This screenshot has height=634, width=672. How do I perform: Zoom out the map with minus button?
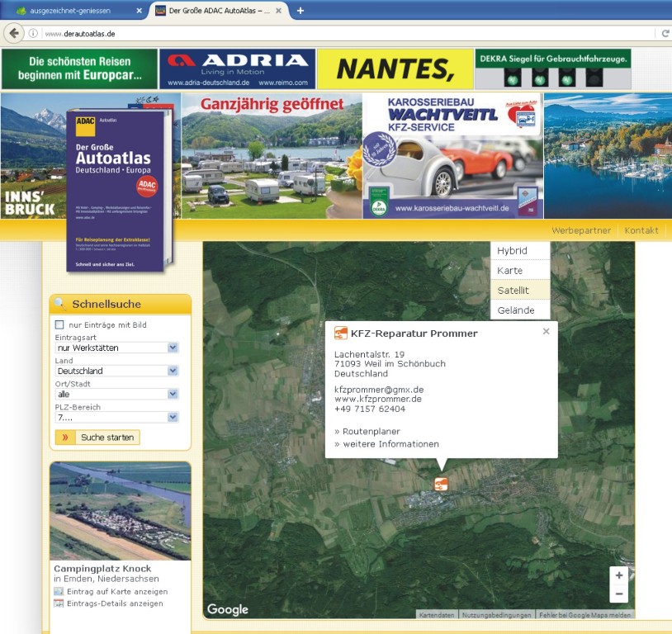619,594
